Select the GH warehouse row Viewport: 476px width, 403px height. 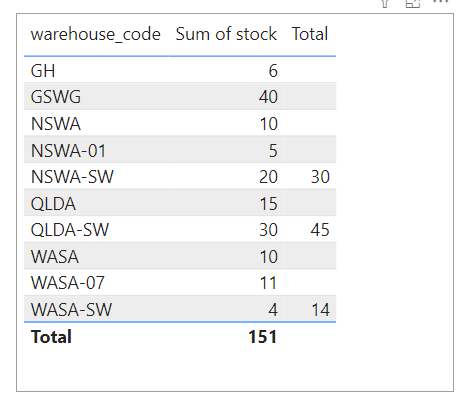tap(180, 70)
